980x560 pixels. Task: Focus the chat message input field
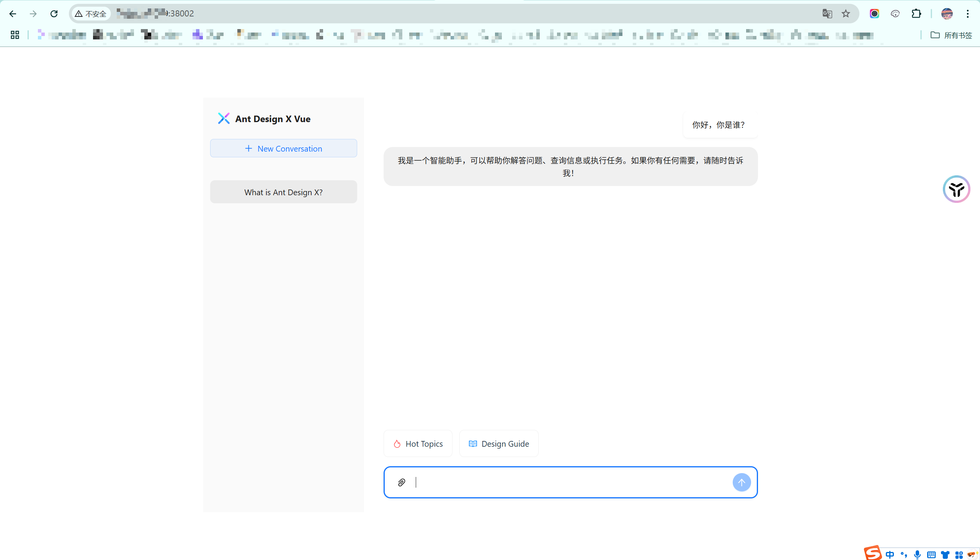(569, 482)
